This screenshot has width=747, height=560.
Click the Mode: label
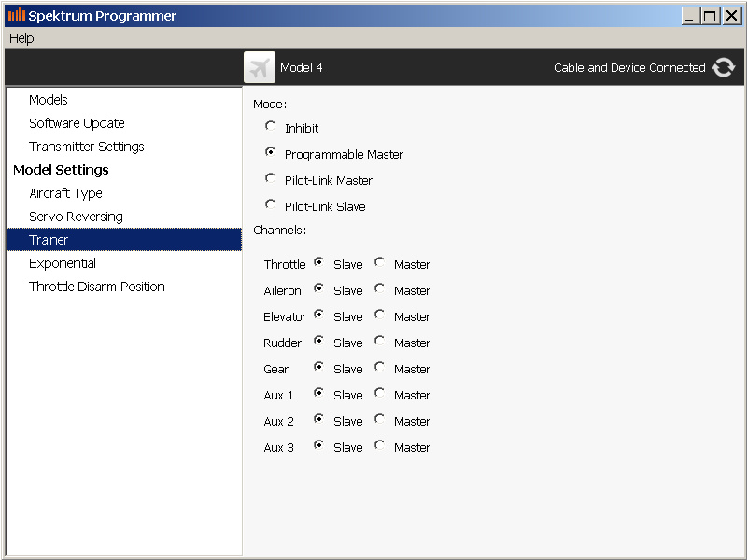tap(270, 104)
